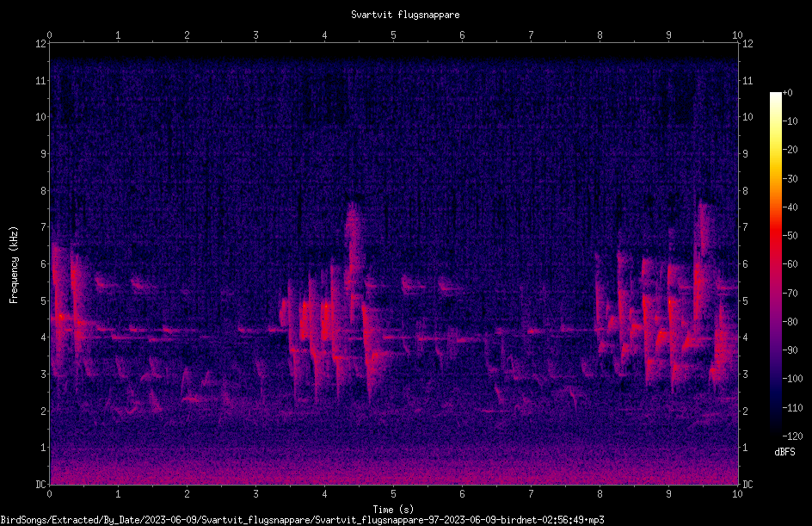812x526 pixels.
Task: Click the '0' tick on the top time axis
Action: point(49,35)
